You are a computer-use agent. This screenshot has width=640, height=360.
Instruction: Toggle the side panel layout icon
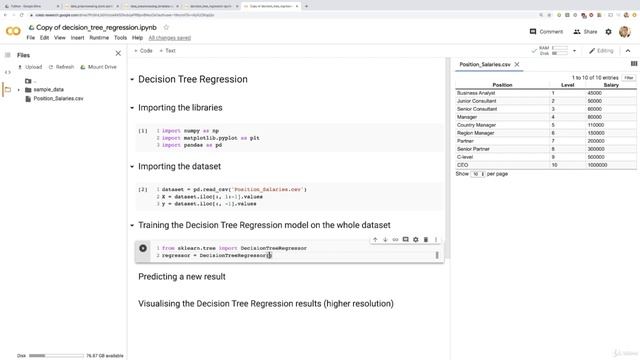click(634, 64)
